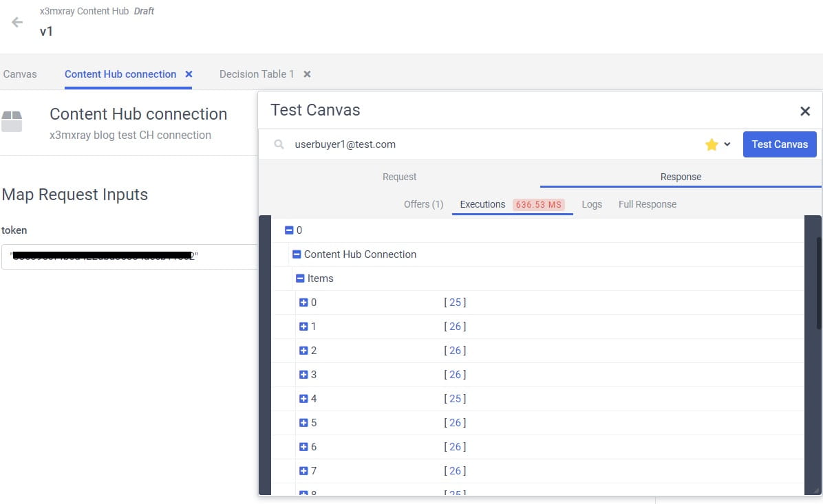Viewport: 823px width, 504px height.
Task: Open the Offers (1) sub-tab
Action: 424,204
